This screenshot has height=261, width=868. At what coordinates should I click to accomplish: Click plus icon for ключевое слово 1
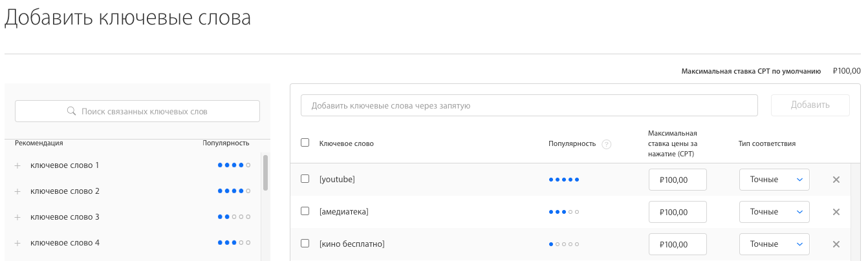coord(17,166)
